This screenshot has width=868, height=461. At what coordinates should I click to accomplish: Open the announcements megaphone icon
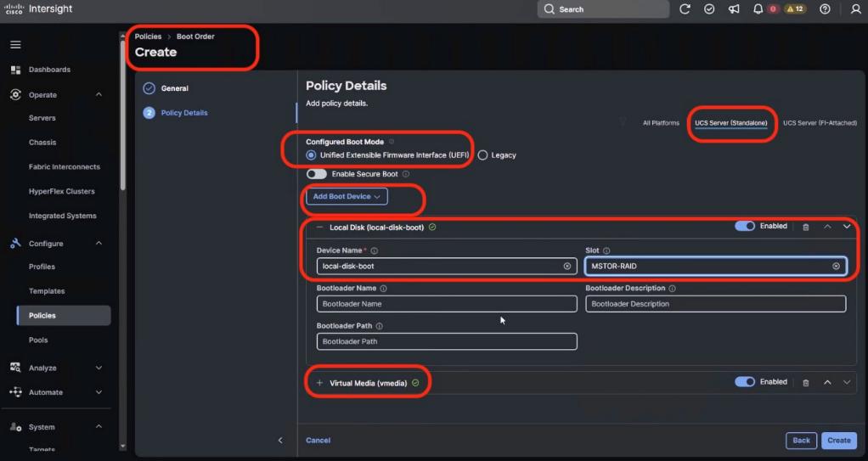734,8
